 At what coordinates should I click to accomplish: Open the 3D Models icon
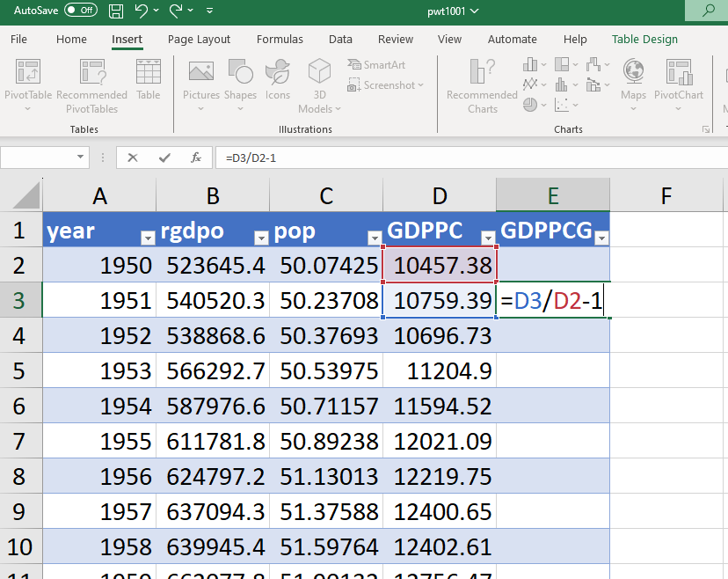[317, 73]
